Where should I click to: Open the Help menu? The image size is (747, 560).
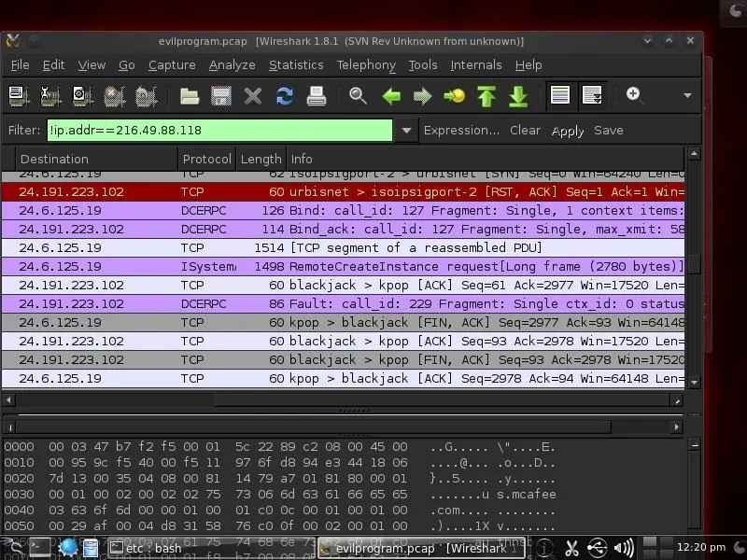529,64
